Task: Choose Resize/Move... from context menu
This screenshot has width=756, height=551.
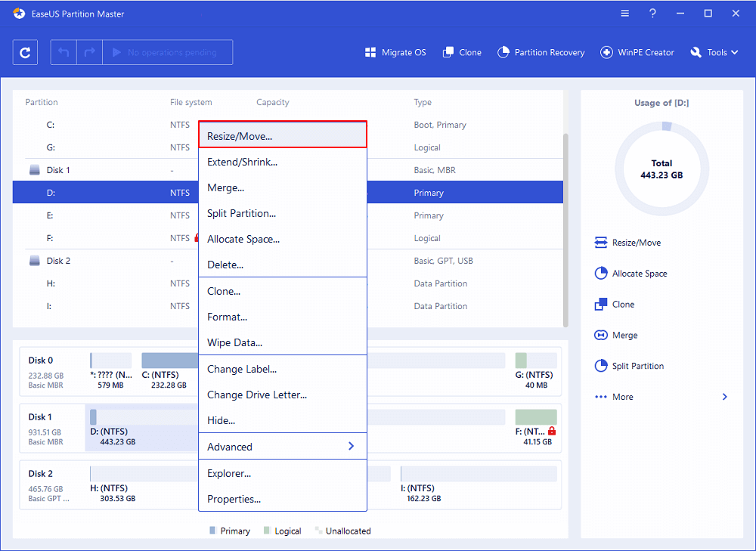Action: point(283,136)
